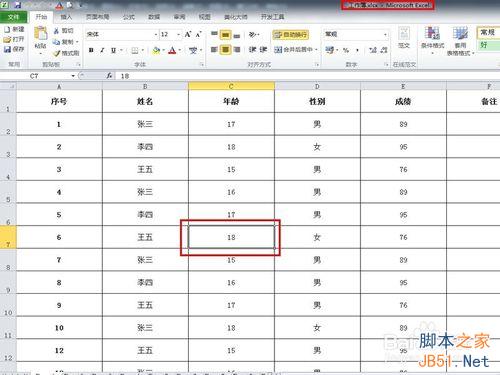Click the column D header

point(317,86)
